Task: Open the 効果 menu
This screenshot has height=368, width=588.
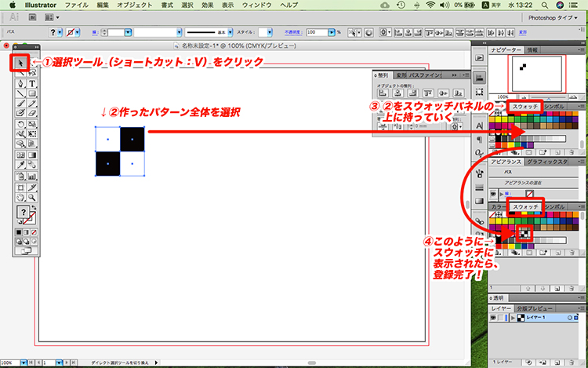Action: 207,5
